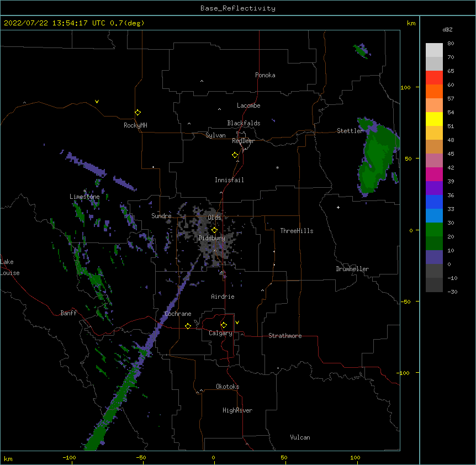
Task: Click the Stettler town label
Action: pos(350,131)
